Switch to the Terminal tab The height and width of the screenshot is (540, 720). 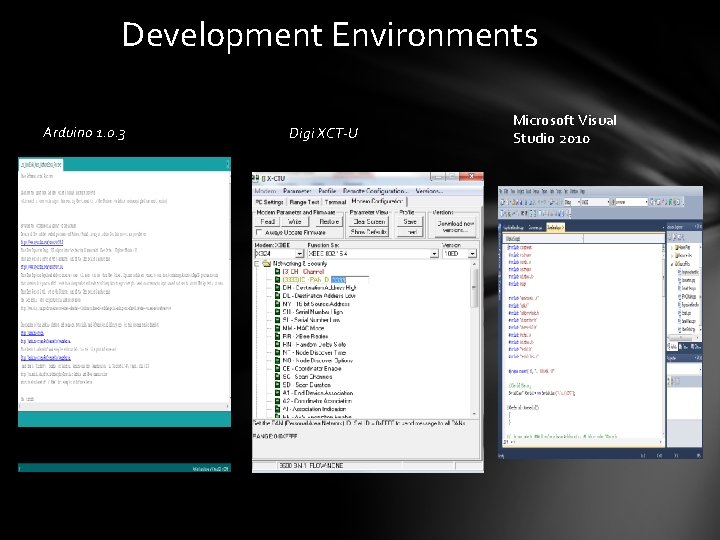coord(335,202)
